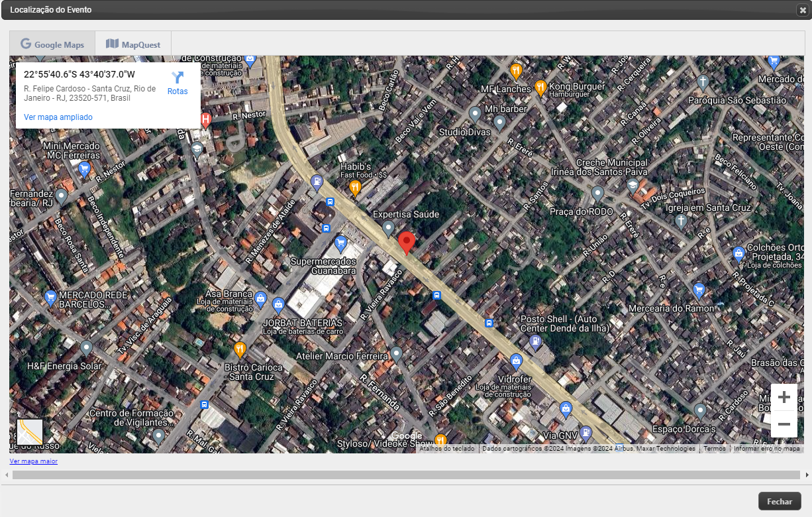Screen dimensions: 812x517
Task: Click the red location pin marker
Action: click(x=407, y=243)
